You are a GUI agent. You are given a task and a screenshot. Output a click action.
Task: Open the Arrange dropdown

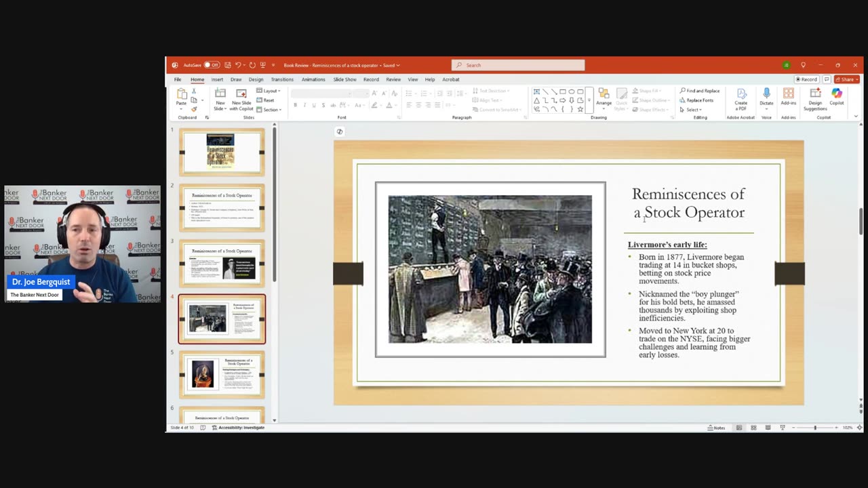point(604,98)
